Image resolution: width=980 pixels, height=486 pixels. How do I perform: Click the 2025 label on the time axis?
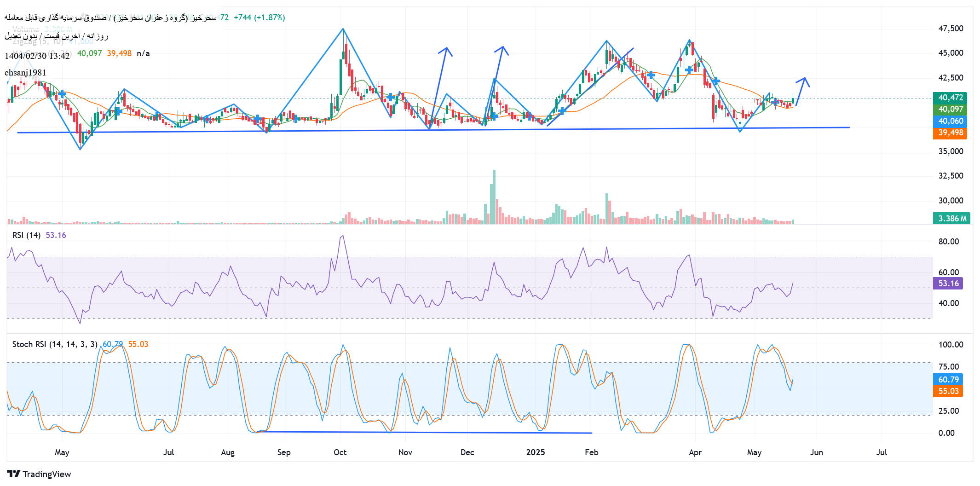pos(536,452)
